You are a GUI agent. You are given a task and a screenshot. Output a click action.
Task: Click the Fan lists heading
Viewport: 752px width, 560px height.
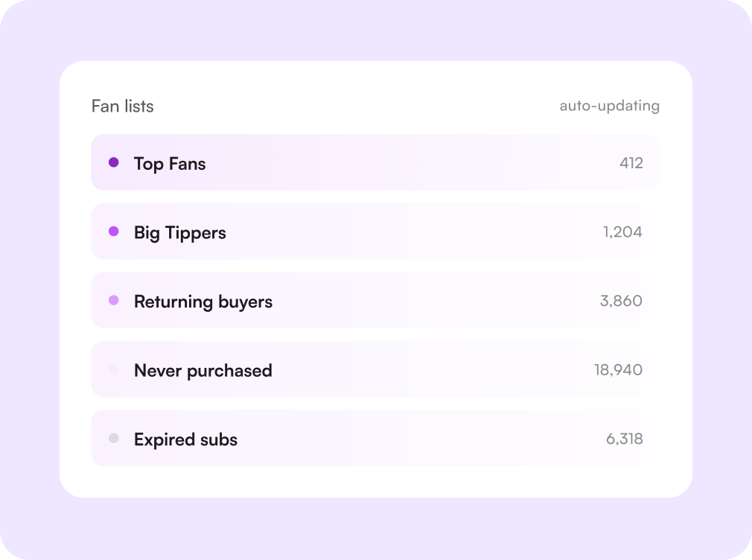click(123, 106)
